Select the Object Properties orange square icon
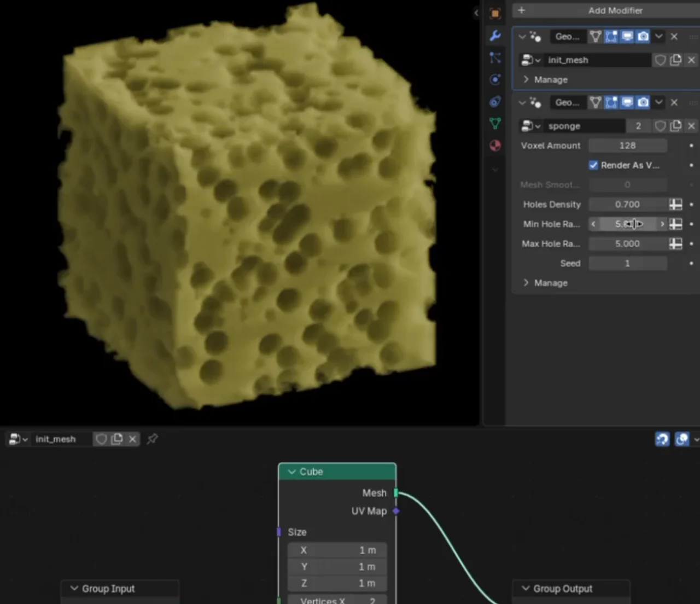 (x=495, y=14)
